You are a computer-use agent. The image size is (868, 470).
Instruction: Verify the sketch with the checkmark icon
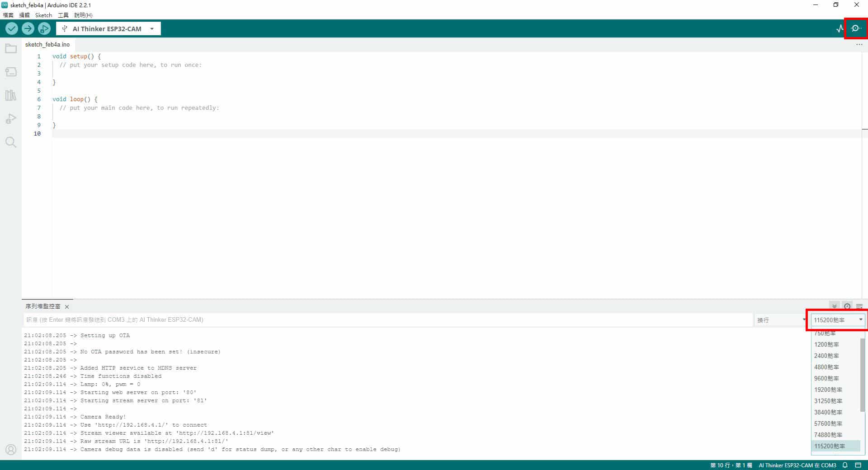click(11, 28)
